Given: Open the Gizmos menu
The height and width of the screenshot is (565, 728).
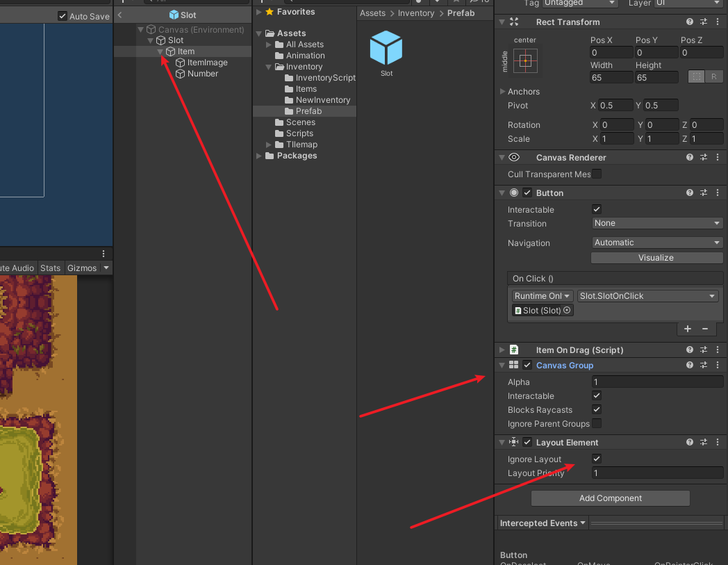Looking at the screenshot, I should coord(82,268).
